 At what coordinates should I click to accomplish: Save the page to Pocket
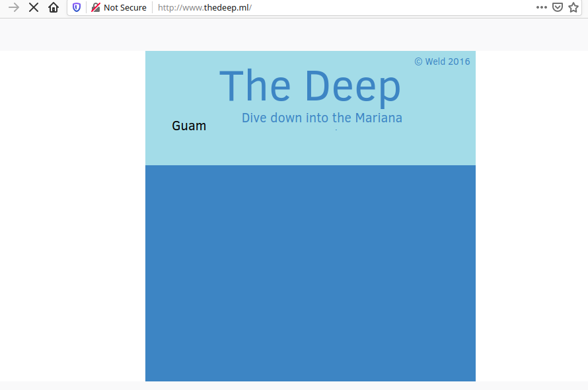point(558,7)
